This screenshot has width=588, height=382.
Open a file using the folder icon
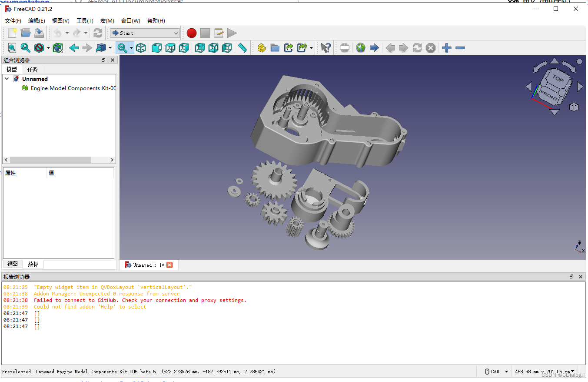(x=26, y=33)
